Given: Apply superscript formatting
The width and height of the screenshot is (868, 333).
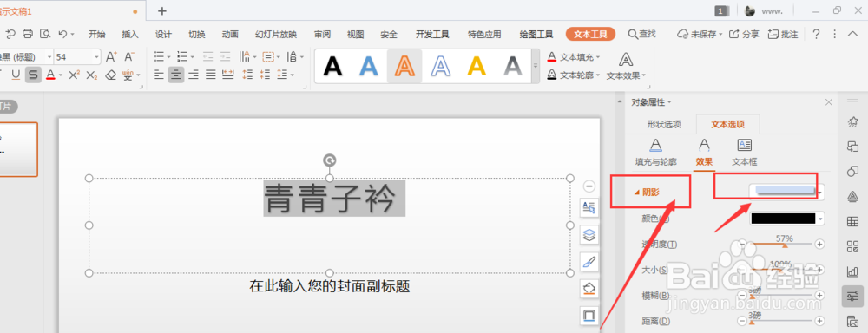Looking at the screenshot, I should (x=74, y=75).
